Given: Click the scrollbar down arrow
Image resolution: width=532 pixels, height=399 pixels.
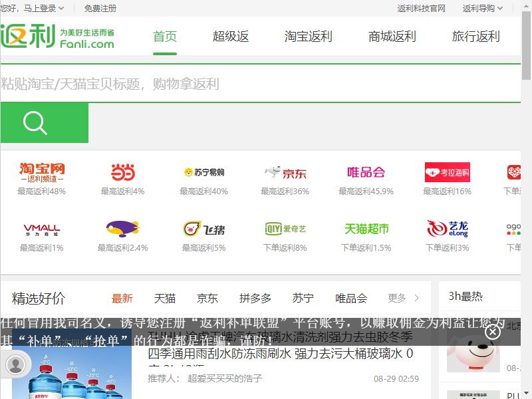Looking at the screenshot, I should point(527,394).
